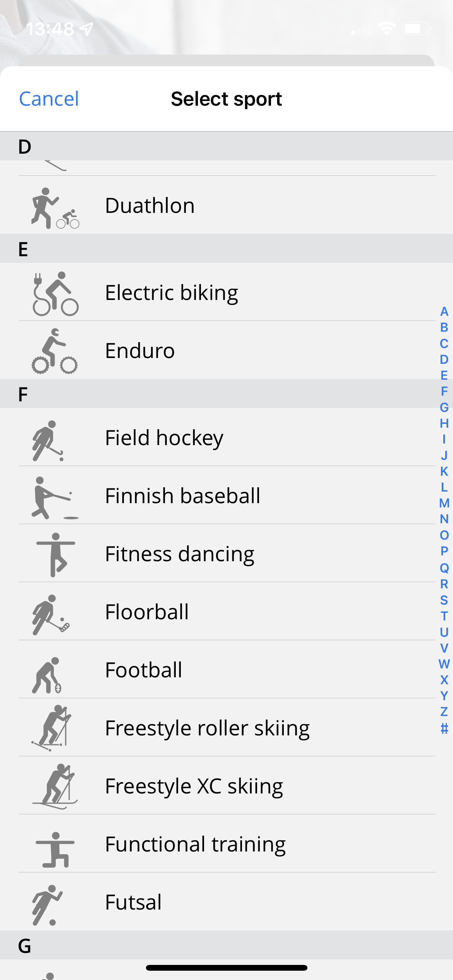Screen dimensions: 453x980
Task: Select the Electric biking plug icon
Action: (55, 294)
